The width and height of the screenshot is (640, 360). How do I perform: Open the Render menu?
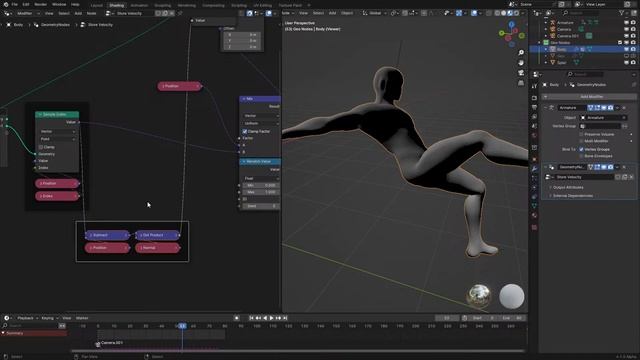click(x=40, y=4)
